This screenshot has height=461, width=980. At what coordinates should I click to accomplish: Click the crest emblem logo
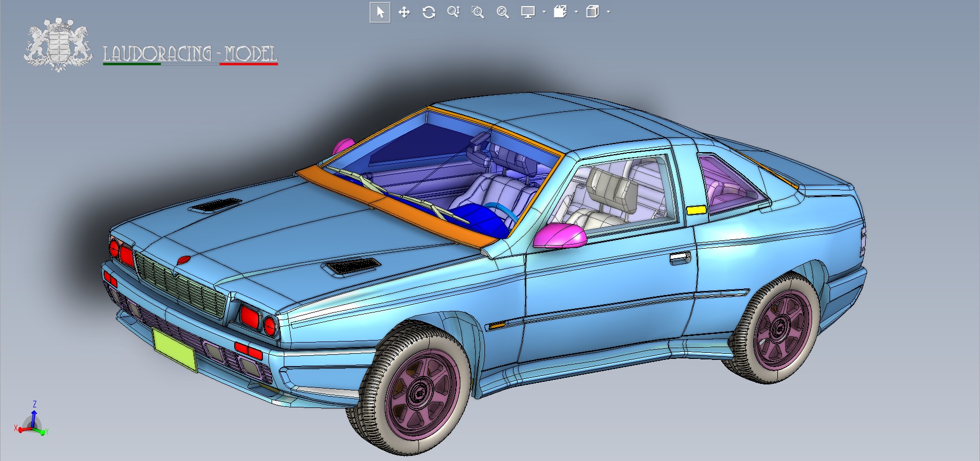[x=58, y=45]
